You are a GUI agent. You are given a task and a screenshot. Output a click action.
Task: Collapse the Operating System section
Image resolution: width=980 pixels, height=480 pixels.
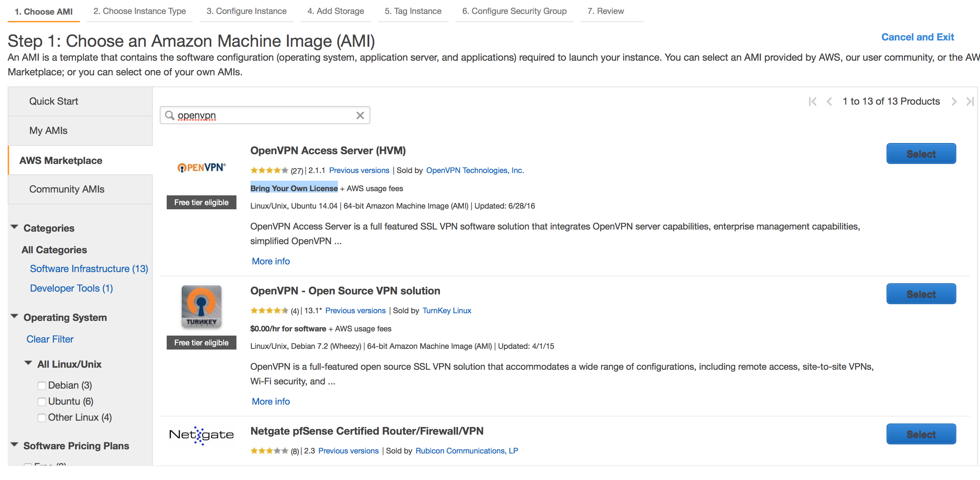[14, 316]
